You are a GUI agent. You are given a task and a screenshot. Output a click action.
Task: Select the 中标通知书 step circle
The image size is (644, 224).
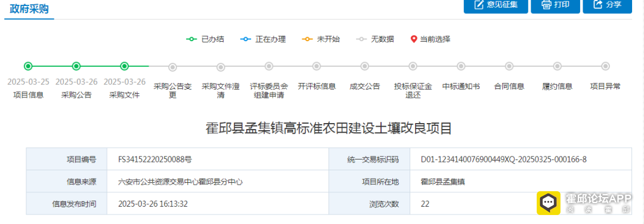pyautogui.click(x=461, y=66)
